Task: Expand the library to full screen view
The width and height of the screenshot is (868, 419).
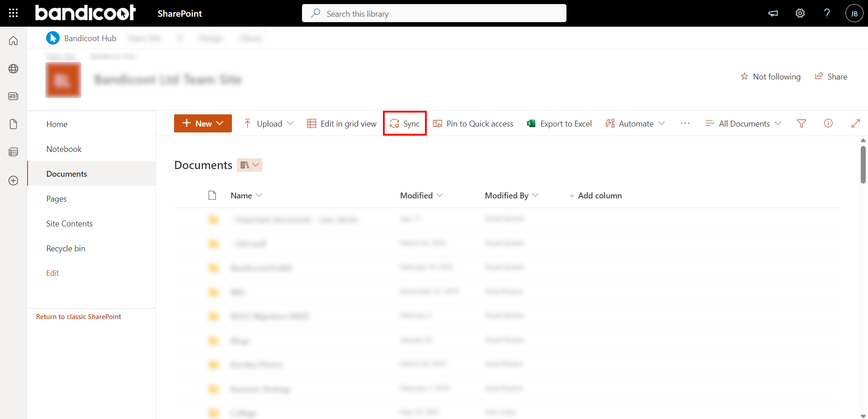Action: point(856,123)
